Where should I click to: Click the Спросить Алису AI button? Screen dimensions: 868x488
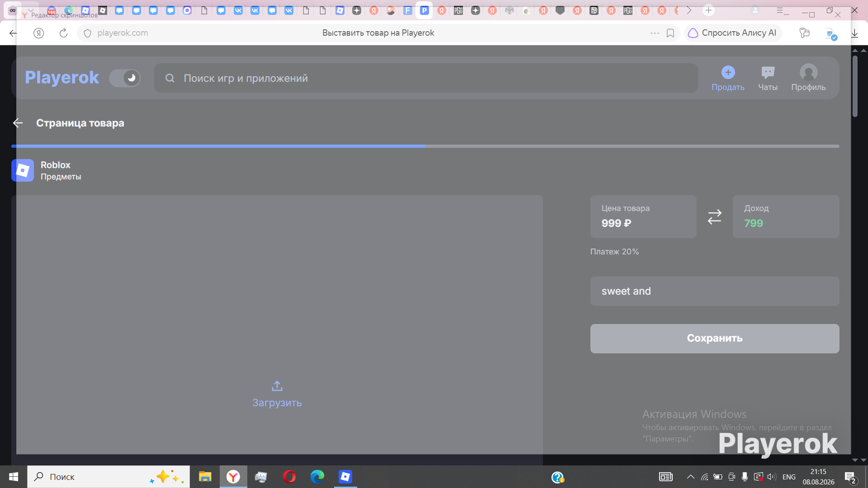pyautogui.click(x=732, y=33)
